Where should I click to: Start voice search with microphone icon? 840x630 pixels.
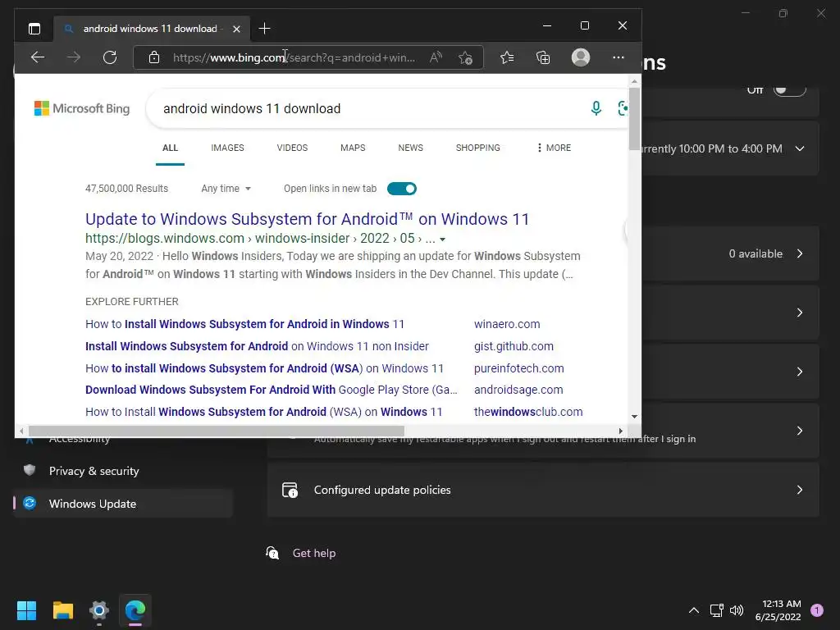(596, 108)
